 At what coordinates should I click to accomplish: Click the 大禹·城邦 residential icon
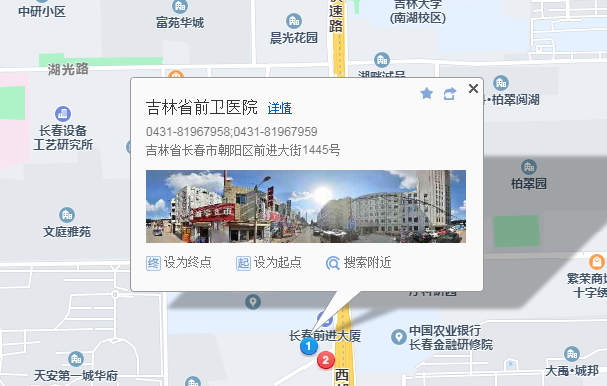pos(572,354)
